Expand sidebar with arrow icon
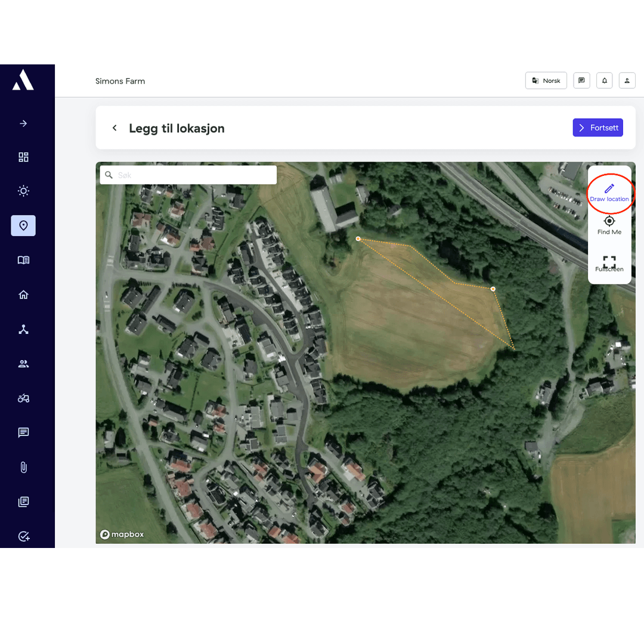Screen dimensions: 644x644 tap(23, 123)
